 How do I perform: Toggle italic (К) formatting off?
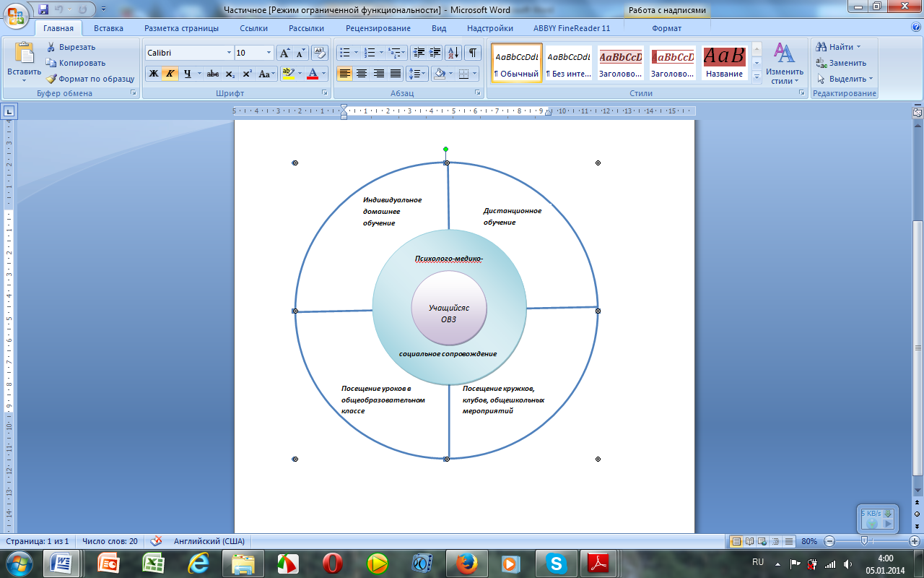[170, 74]
